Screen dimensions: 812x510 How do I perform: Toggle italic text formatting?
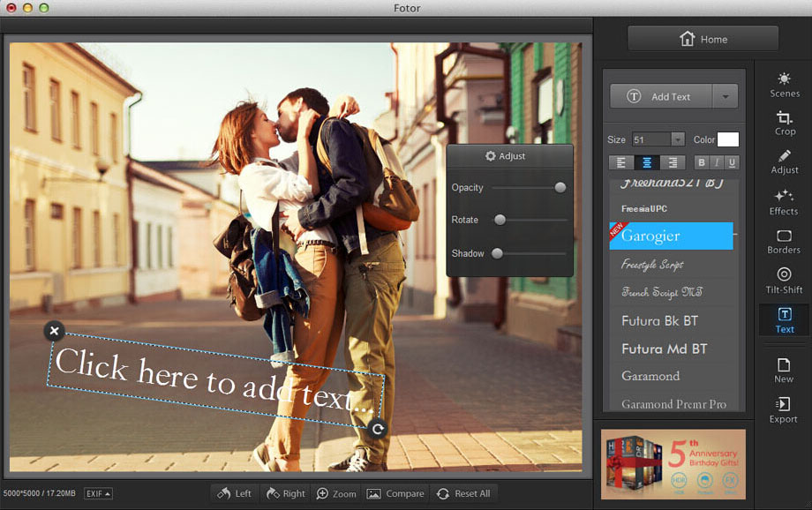coord(717,162)
